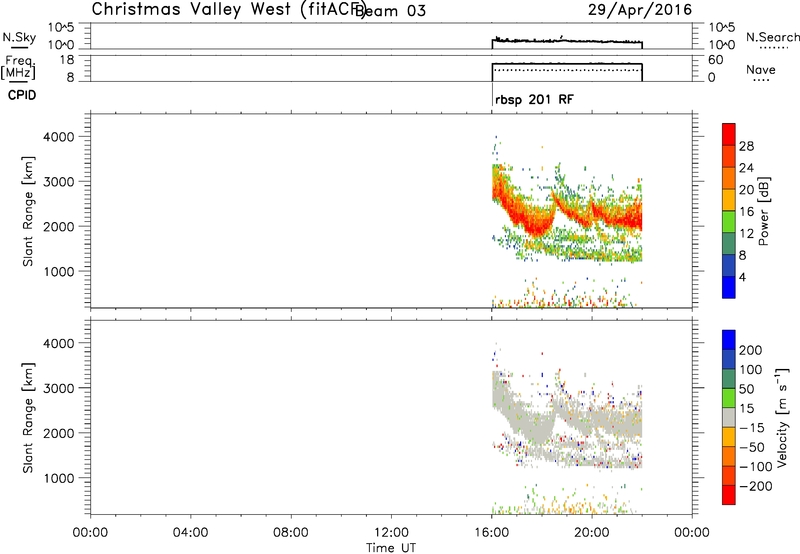The image size is (800, 554).
Task: Click the 'rbsp 201 RF' CPID text
Action: [x=534, y=99]
